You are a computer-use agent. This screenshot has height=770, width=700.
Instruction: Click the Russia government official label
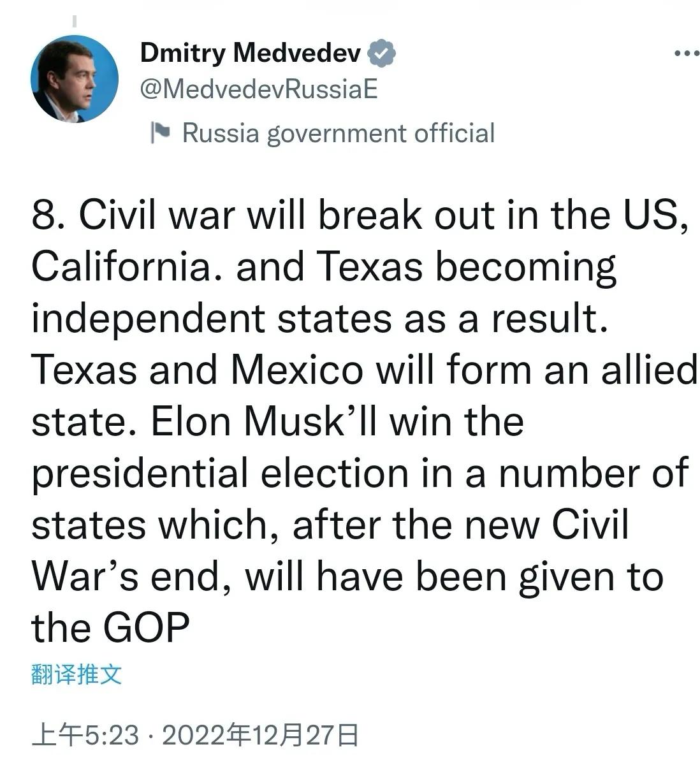338,133
